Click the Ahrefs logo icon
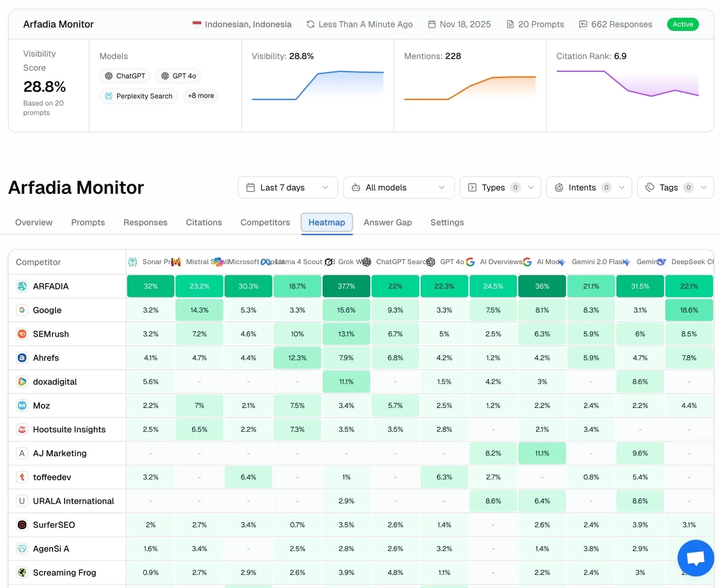Viewport: 720px width, 588px height. pos(22,358)
